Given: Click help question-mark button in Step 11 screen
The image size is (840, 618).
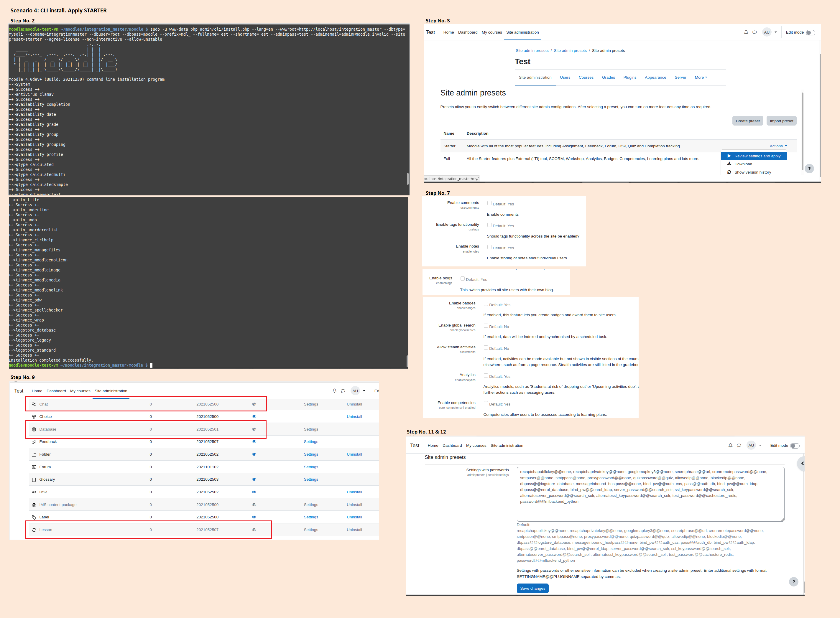Looking at the screenshot, I should pyautogui.click(x=794, y=582).
